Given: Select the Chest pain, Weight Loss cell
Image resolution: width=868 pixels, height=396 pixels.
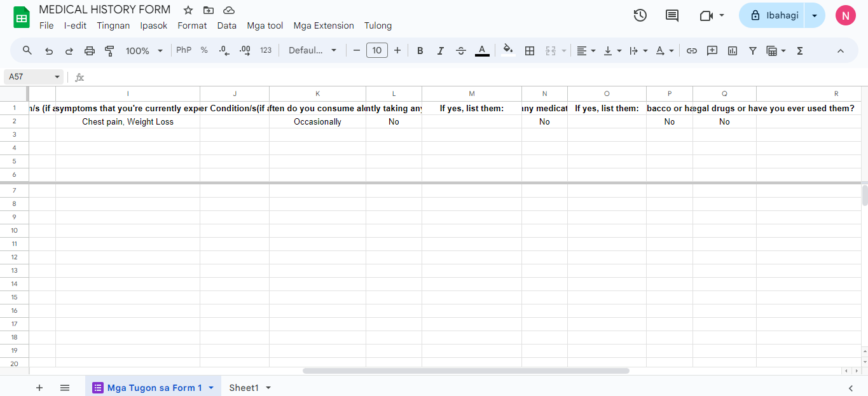Looking at the screenshot, I should coord(128,121).
